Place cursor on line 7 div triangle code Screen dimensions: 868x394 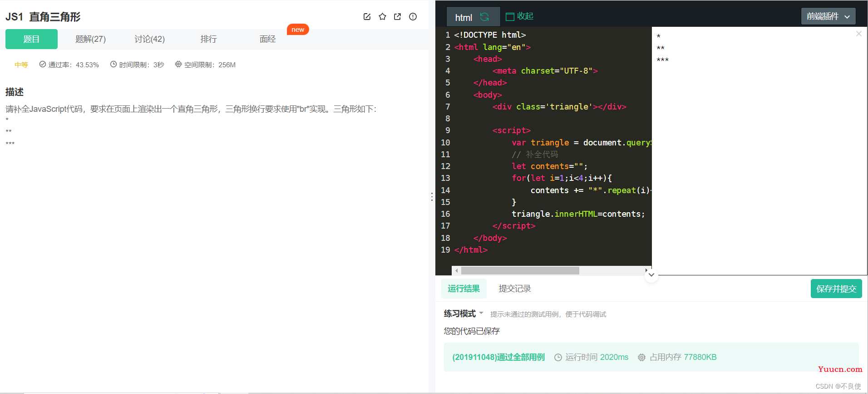point(559,107)
